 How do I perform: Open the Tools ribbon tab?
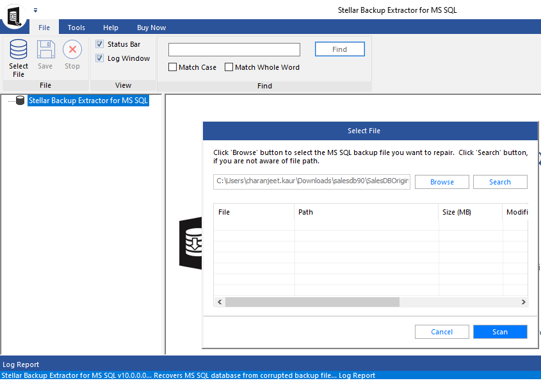pos(76,28)
